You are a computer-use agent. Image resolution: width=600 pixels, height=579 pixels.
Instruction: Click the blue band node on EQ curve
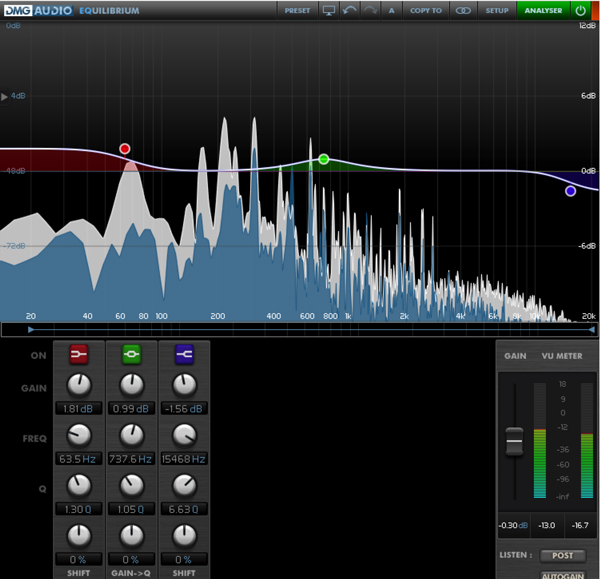tap(570, 190)
